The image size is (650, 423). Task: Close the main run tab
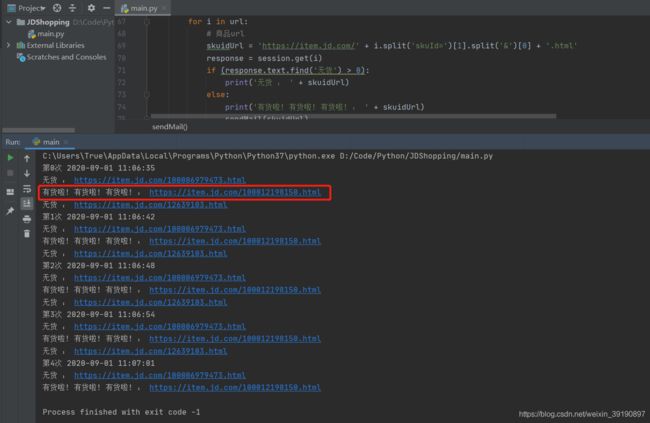point(66,142)
